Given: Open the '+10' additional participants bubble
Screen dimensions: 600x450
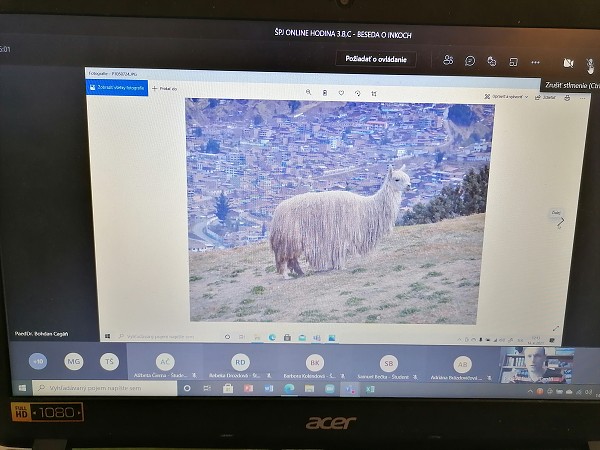Looking at the screenshot, I should [x=38, y=361].
